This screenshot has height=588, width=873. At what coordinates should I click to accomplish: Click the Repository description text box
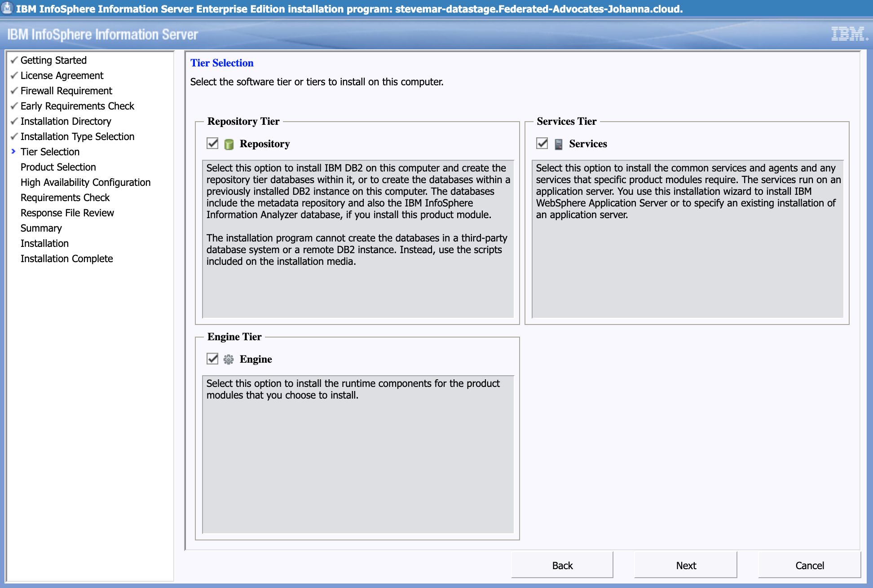tap(358, 239)
